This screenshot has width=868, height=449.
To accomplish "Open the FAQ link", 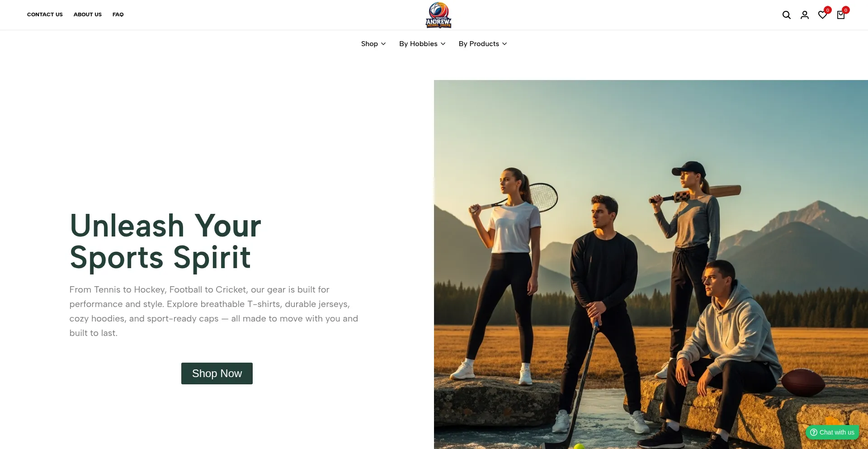I will coord(118,14).
